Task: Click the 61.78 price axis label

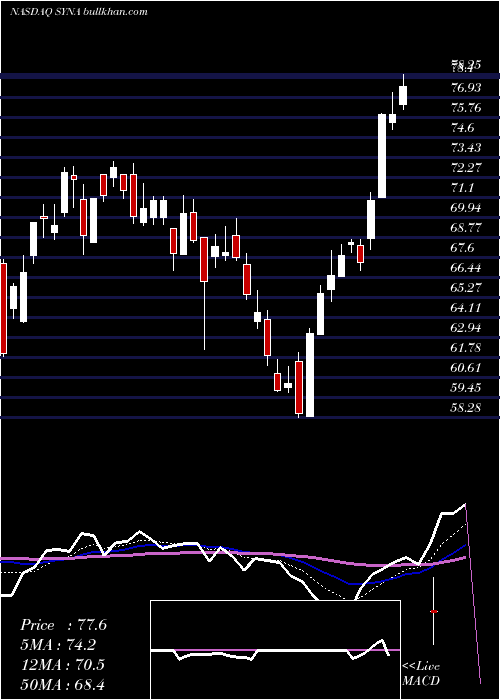Action: [x=466, y=347]
